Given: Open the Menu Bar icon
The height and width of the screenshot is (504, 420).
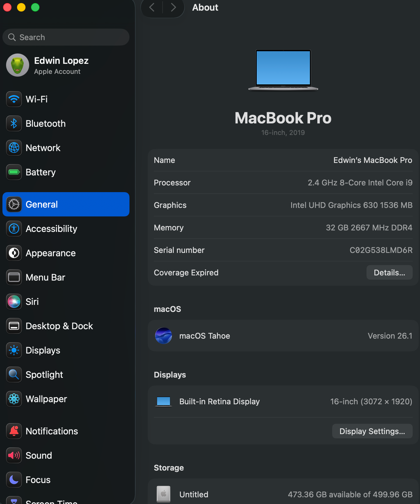Looking at the screenshot, I should click(14, 277).
